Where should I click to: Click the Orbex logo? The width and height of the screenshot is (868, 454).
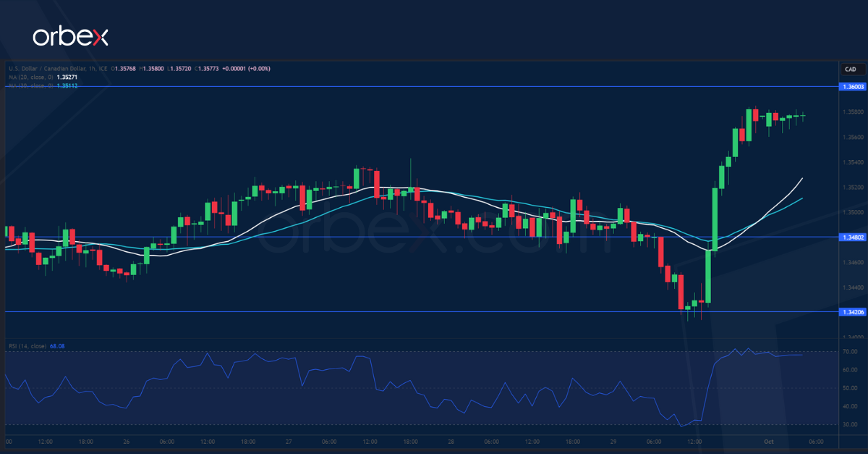pos(70,36)
